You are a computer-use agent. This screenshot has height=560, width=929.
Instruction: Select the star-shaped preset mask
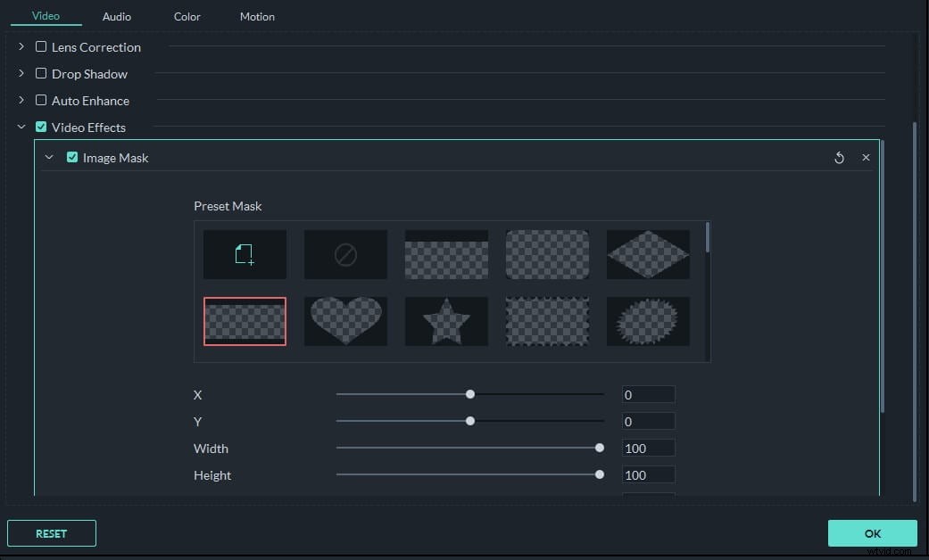pyautogui.click(x=446, y=321)
